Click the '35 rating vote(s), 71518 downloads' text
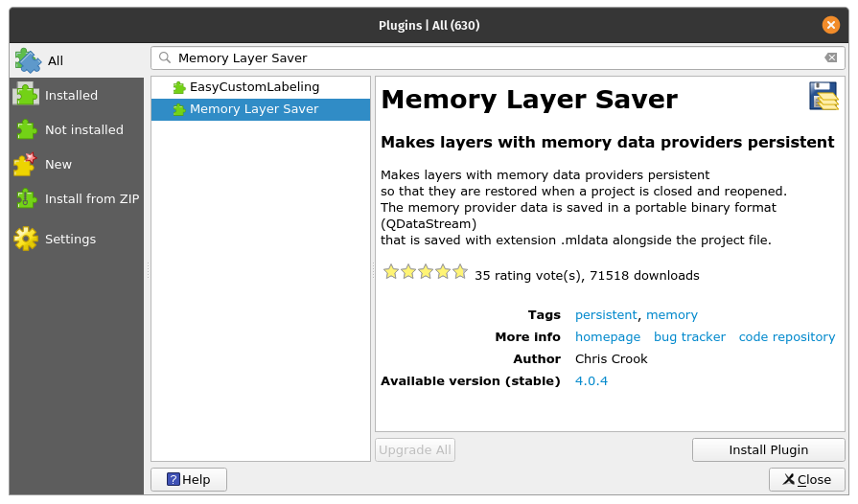Image resolution: width=858 pixels, height=504 pixels. 587,275
